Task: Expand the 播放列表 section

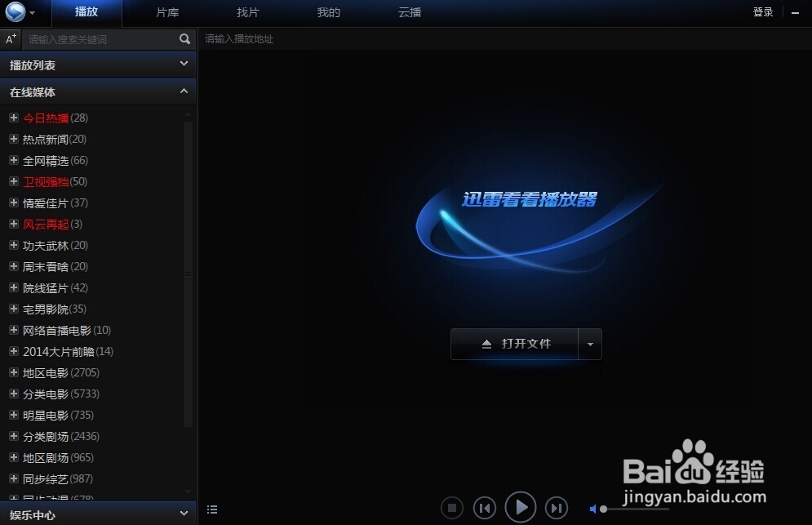Action: [x=184, y=65]
